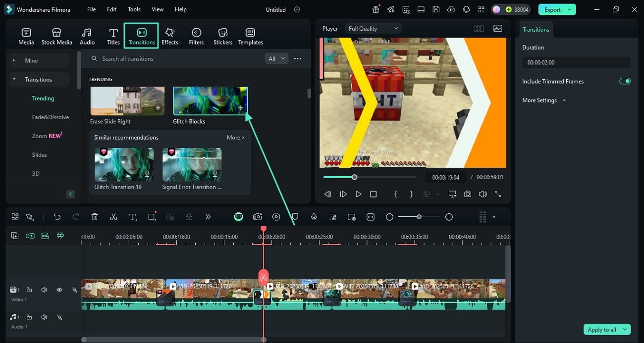Open track layout options dropdown arrow
This screenshot has height=343, width=644.
494,217
